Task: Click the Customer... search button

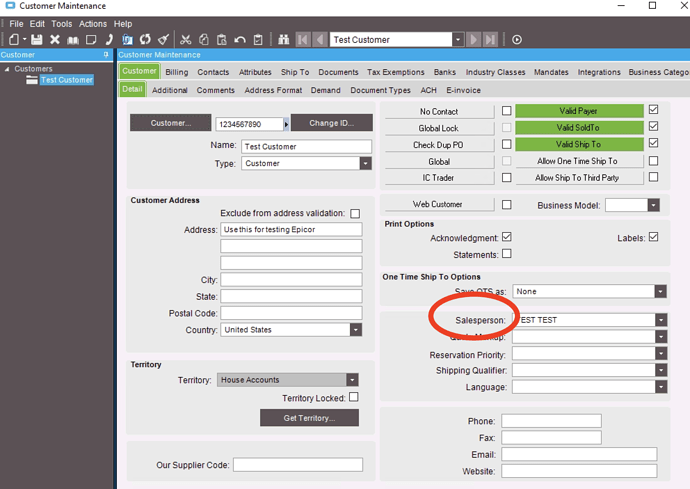Action: [171, 123]
